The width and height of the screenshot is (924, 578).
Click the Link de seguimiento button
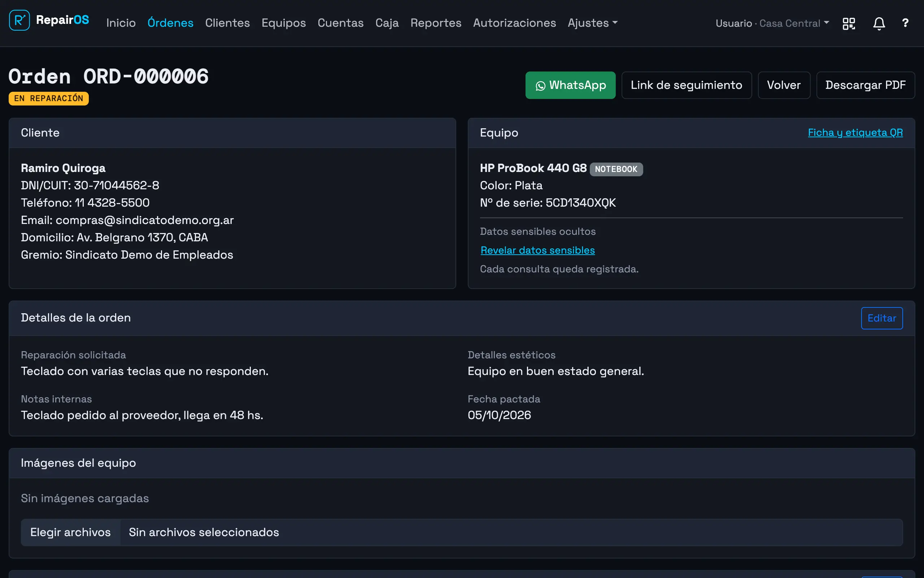click(x=687, y=85)
